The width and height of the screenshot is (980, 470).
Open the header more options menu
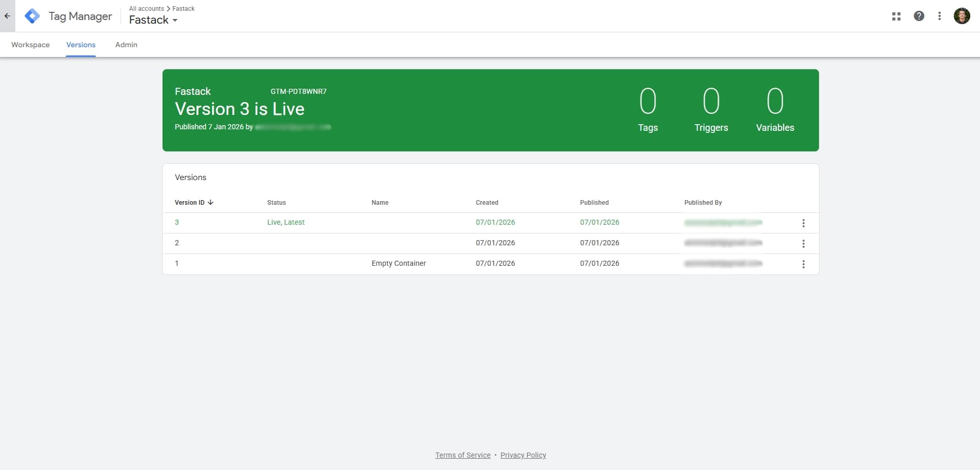pyautogui.click(x=939, y=16)
